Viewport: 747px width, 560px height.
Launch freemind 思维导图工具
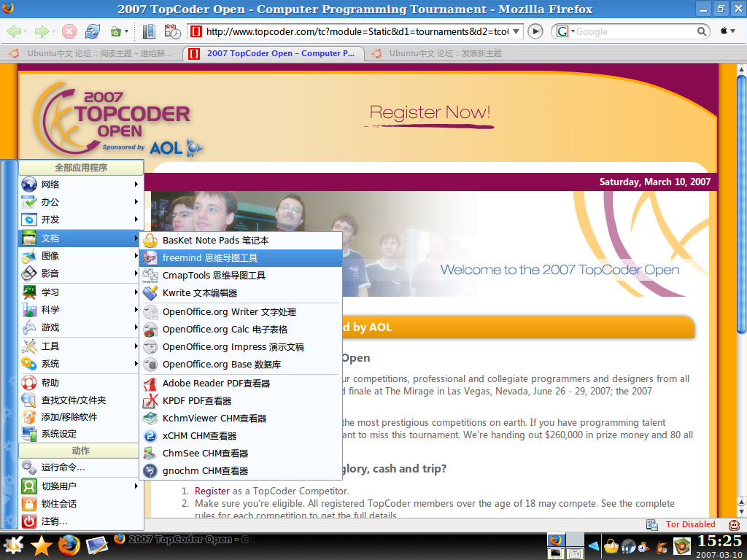241,258
